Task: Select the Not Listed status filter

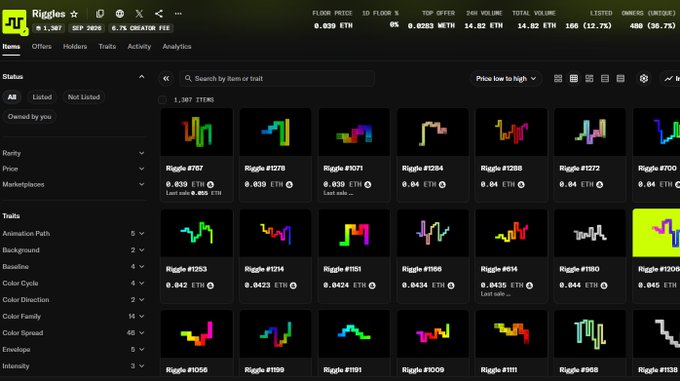Action: coord(84,97)
